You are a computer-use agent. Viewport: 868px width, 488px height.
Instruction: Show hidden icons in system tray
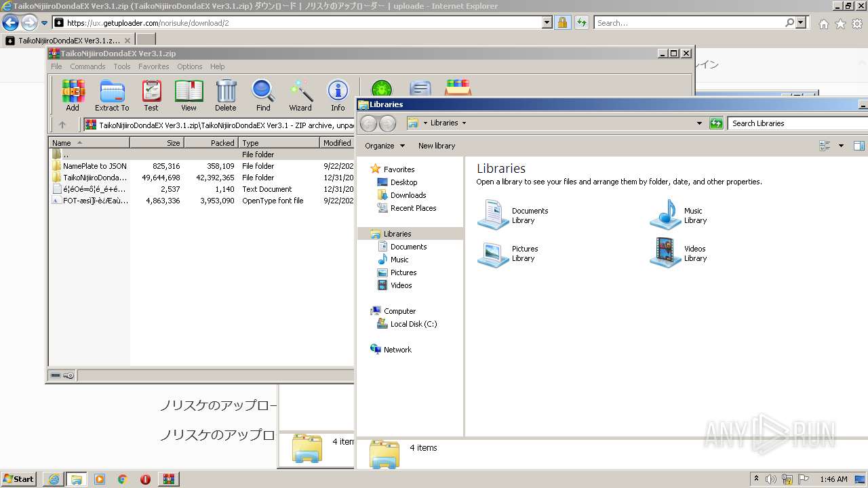pos(756,479)
